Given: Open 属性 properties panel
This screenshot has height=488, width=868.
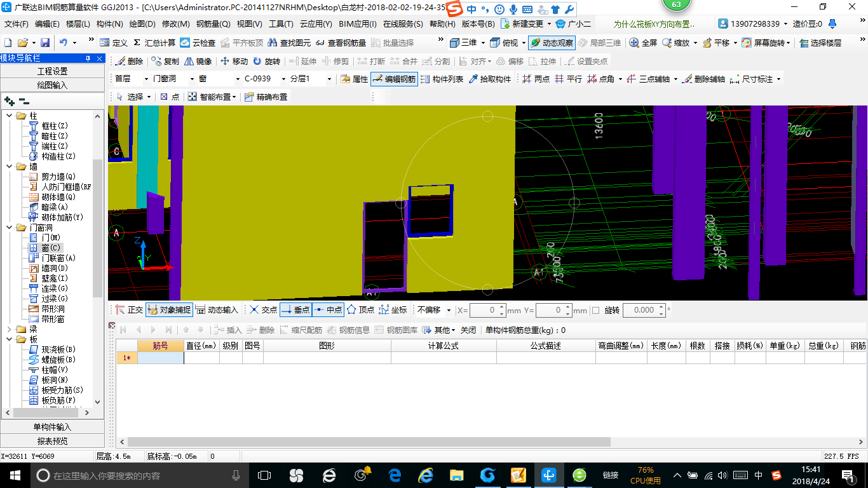Looking at the screenshot, I should (x=354, y=79).
